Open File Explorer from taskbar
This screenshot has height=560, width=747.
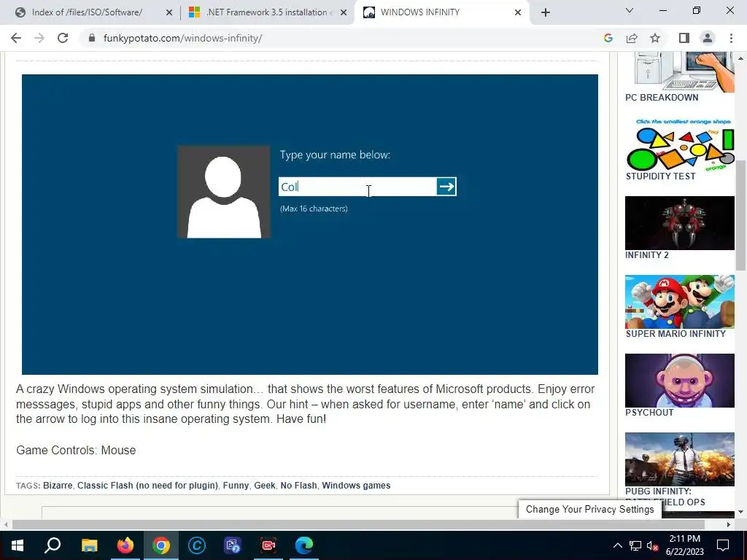coord(89,545)
